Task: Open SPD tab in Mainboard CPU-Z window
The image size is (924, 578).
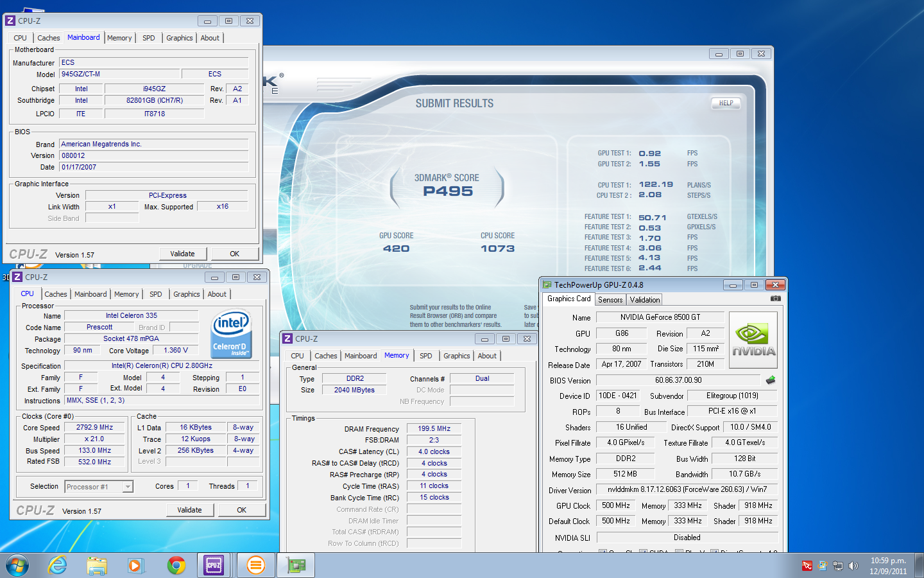Action: 149,38
